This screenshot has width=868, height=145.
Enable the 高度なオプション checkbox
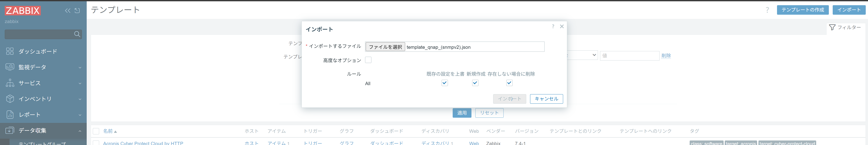[x=368, y=60]
